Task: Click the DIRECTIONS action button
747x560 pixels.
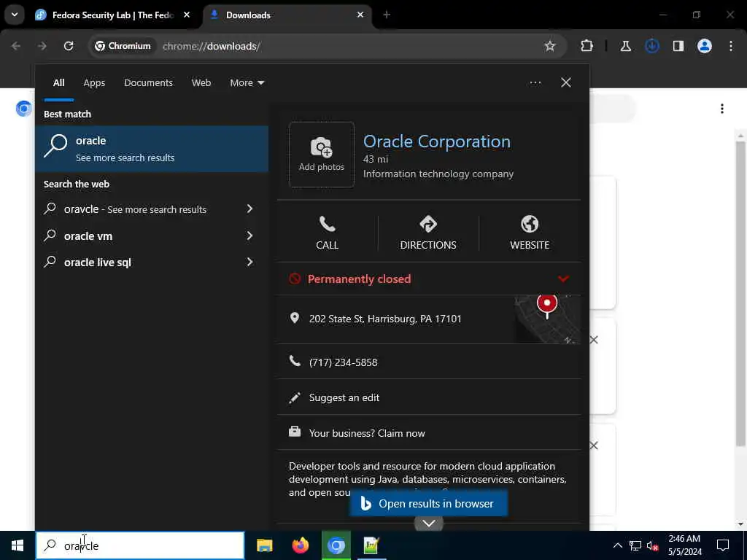Action: point(427,233)
